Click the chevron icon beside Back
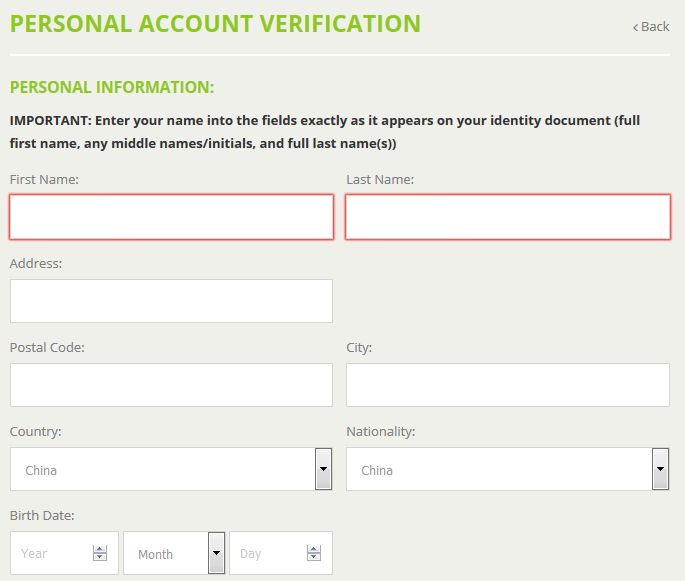This screenshot has width=685, height=581. pyautogui.click(x=636, y=27)
